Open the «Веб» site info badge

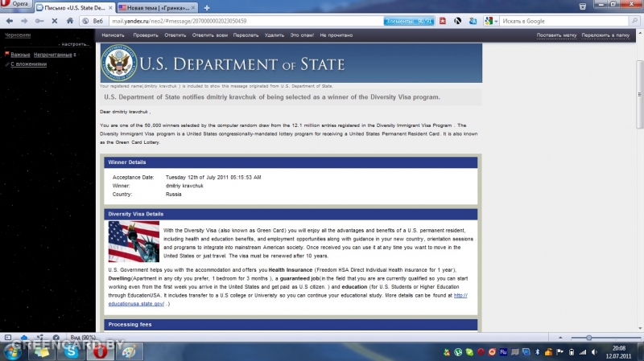[x=93, y=21]
